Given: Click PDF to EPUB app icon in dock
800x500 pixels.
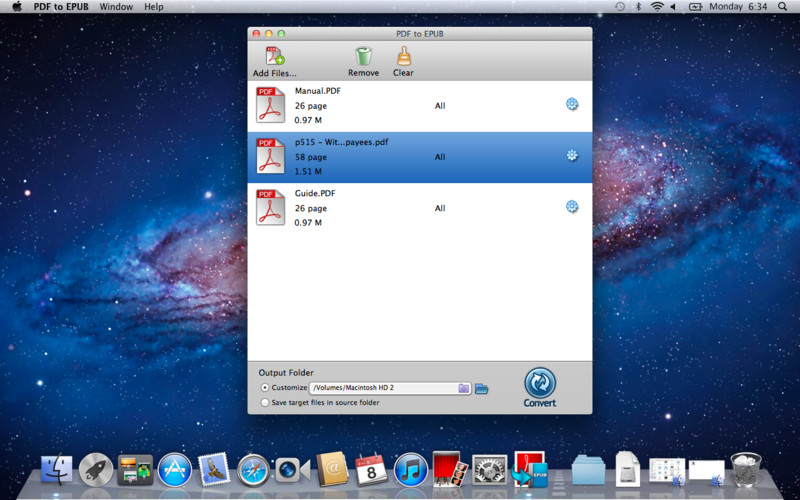Looking at the screenshot, I should tap(531, 468).
